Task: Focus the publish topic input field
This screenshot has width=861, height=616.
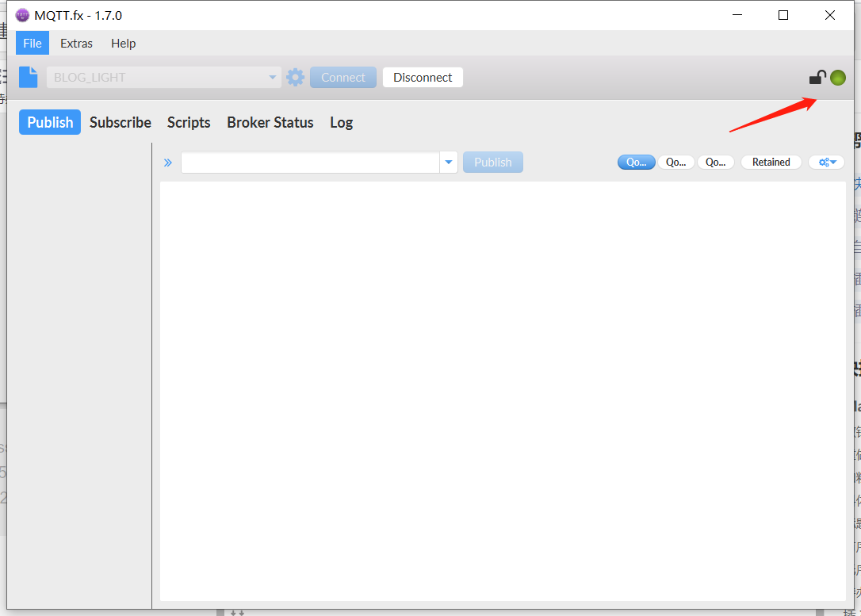Action: point(310,163)
